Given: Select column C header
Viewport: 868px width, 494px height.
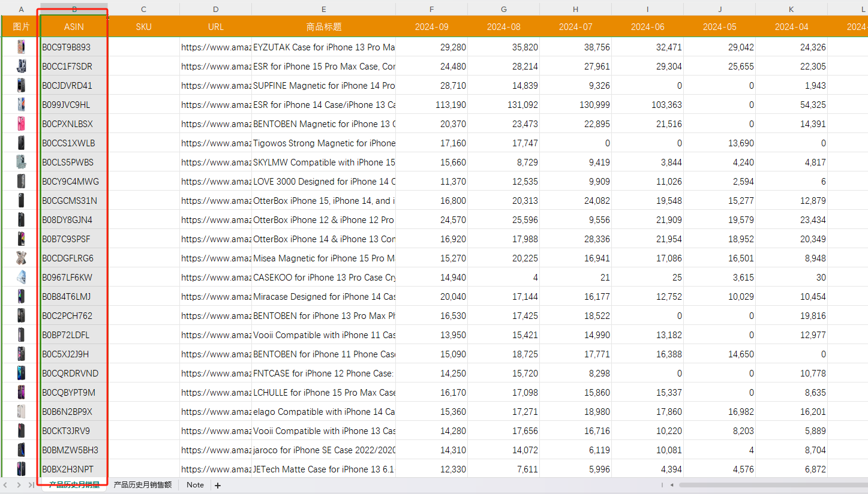Looking at the screenshot, I should [x=143, y=9].
